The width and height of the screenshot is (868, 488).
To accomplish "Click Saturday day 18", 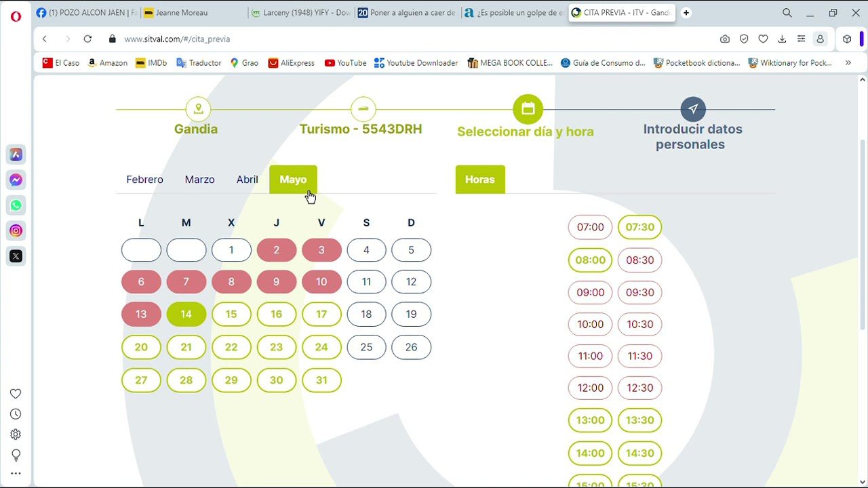I will (366, 314).
